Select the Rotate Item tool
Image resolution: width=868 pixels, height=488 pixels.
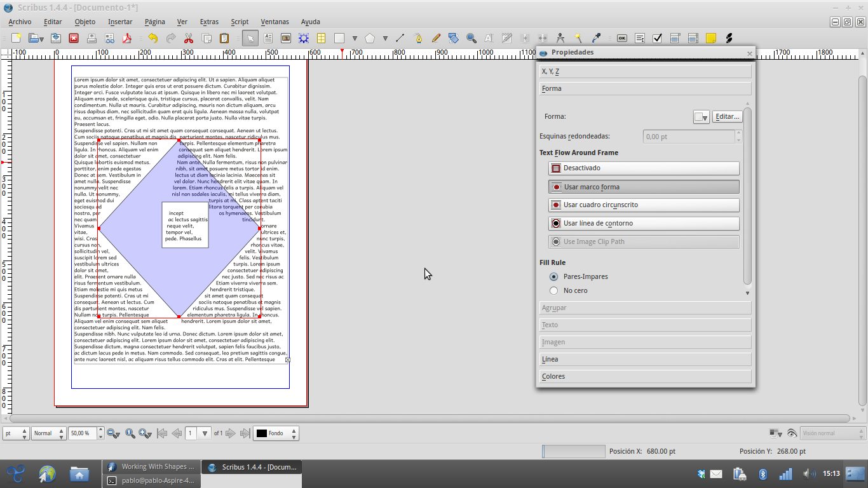(x=454, y=38)
